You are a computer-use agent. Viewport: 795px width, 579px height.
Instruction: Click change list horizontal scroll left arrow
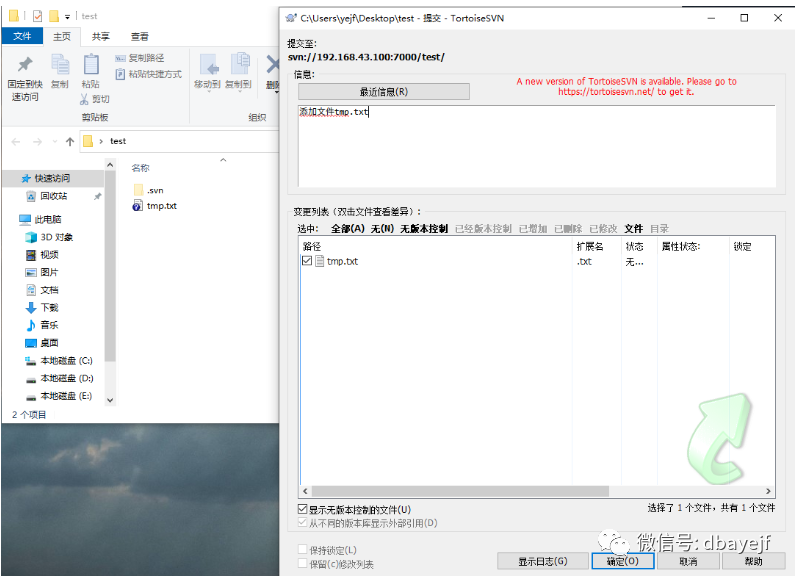[305, 491]
